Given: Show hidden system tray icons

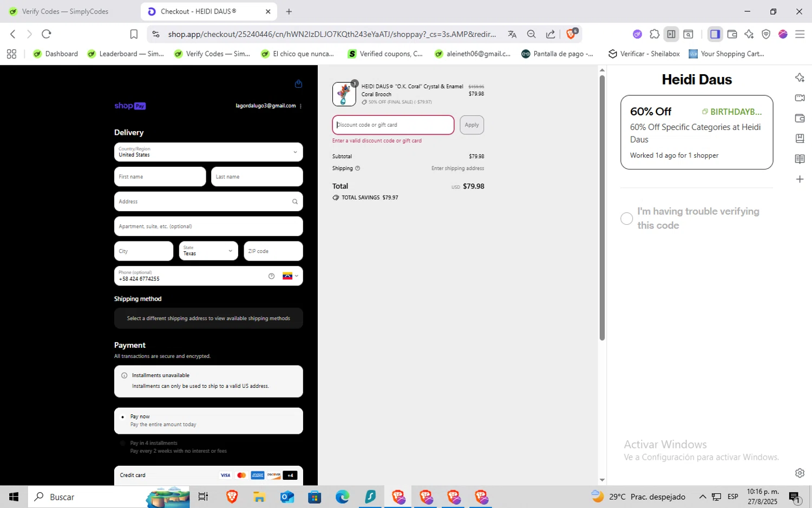Looking at the screenshot, I should (703, 497).
